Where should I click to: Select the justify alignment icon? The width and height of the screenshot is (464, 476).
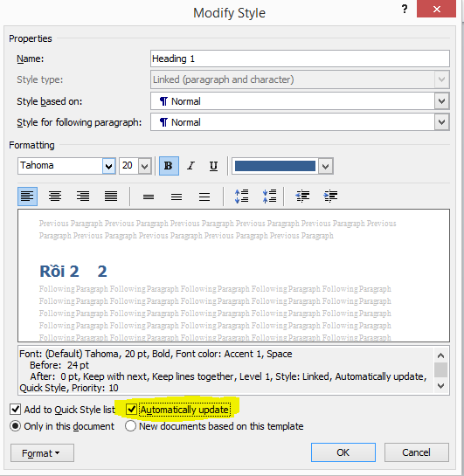pyautogui.click(x=111, y=197)
